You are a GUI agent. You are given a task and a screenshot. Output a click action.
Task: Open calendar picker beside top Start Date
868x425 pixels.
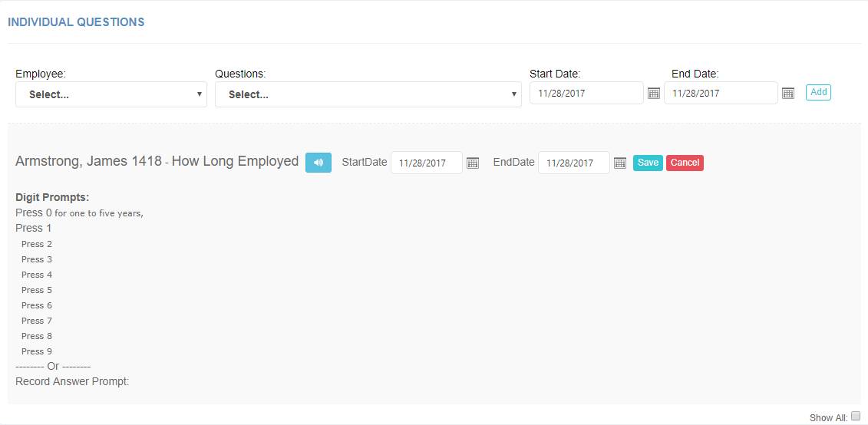tap(654, 94)
